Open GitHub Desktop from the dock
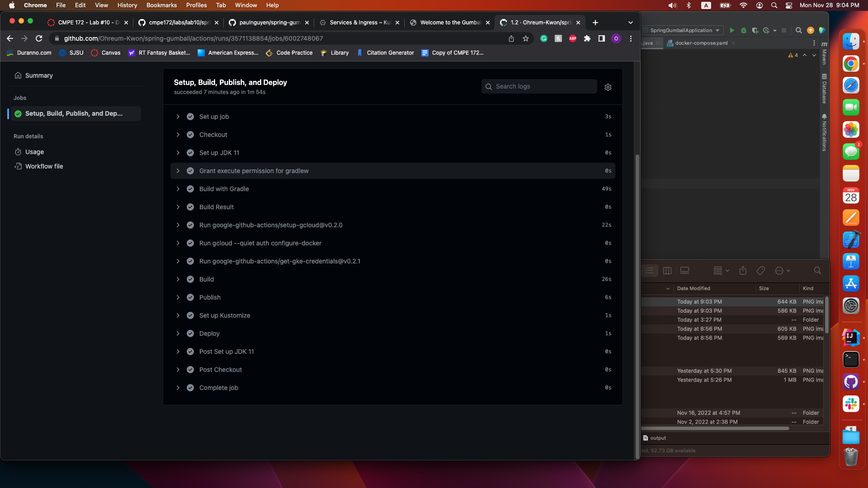The width and height of the screenshot is (868, 488). pos(850,382)
